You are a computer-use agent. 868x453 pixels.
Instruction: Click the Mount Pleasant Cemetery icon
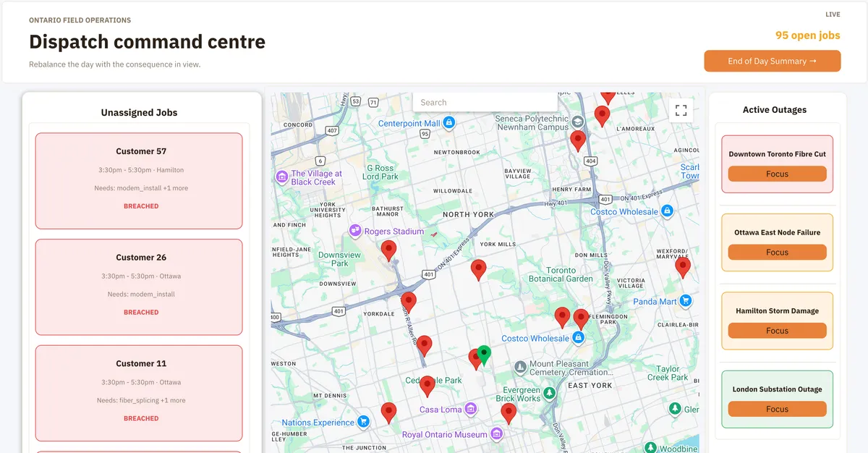520,368
